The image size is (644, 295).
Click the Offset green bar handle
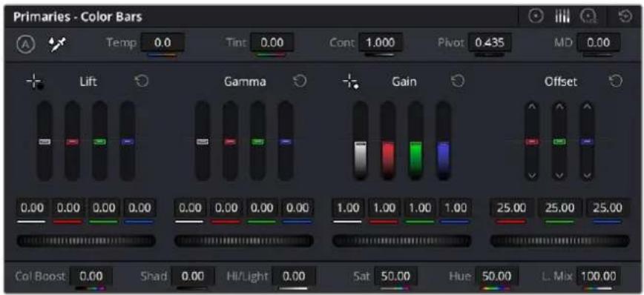point(559,142)
